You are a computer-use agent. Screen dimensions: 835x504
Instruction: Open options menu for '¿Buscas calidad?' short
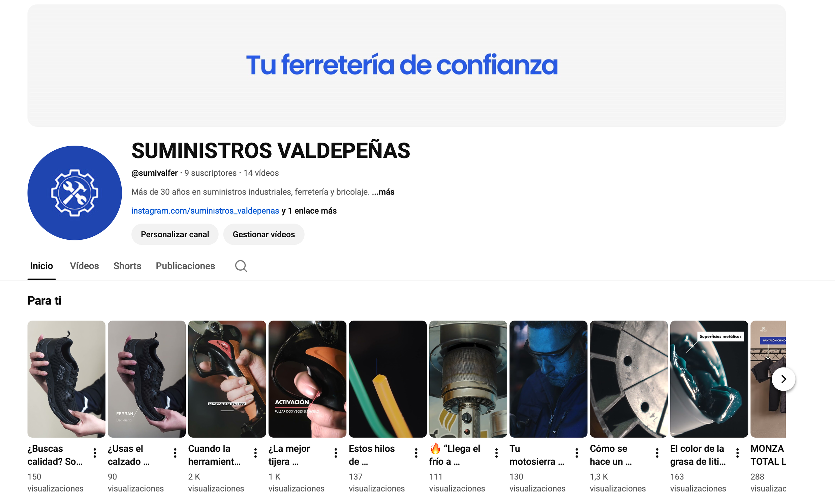(x=95, y=453)
